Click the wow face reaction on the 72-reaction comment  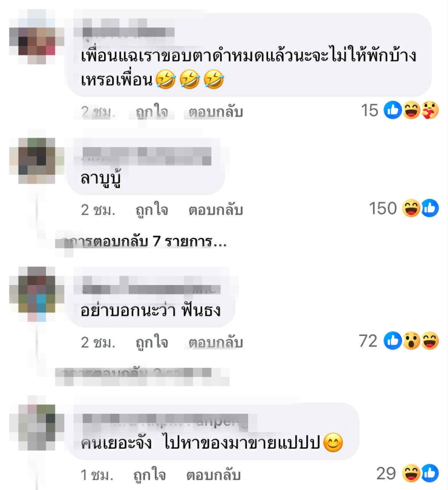[412, 340]
